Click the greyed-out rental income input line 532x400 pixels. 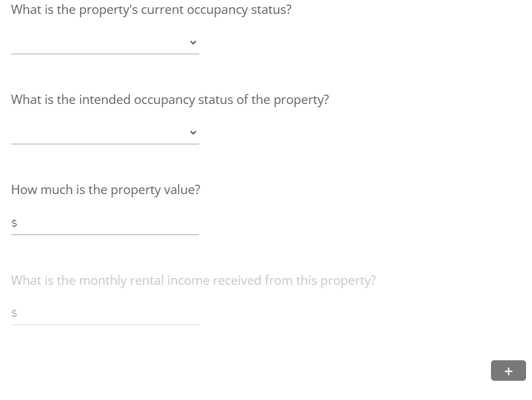[x=106, y=324]
